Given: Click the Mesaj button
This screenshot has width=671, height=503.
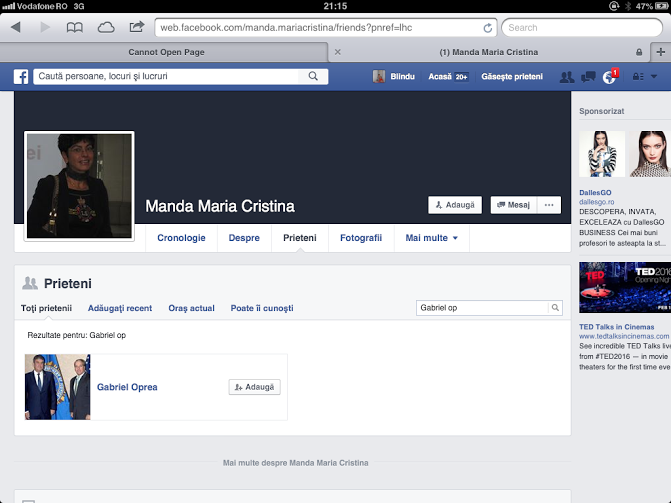Looking at the screenshot, I should (514, 205).
